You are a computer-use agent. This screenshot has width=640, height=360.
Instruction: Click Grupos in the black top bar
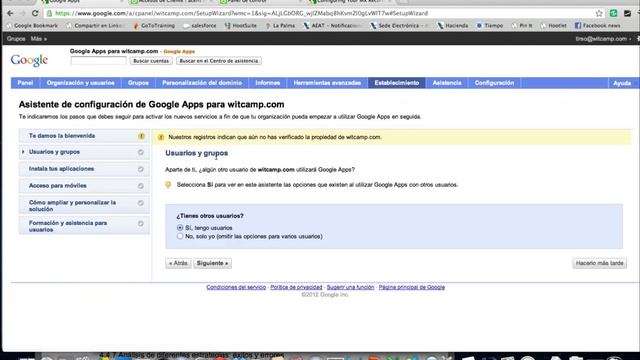pyautogui.click(x=16, y=39)
